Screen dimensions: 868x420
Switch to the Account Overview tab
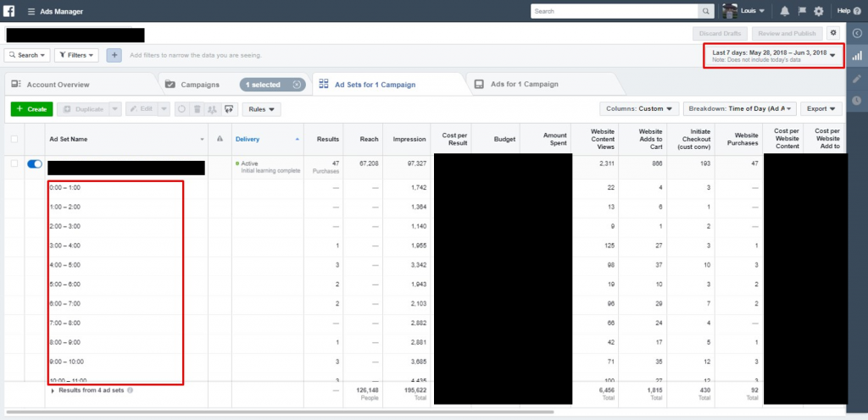point(58,85)
